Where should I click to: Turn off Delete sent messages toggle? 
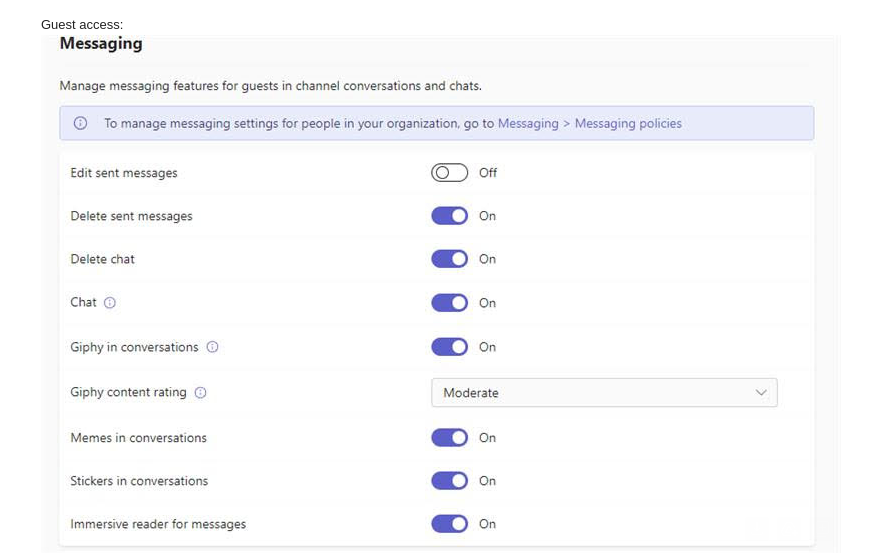point(449,216)
